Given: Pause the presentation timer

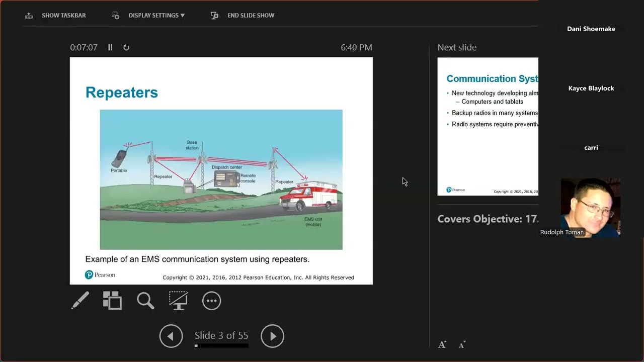Looking at the screenshot, I should (x=110, y=47).
